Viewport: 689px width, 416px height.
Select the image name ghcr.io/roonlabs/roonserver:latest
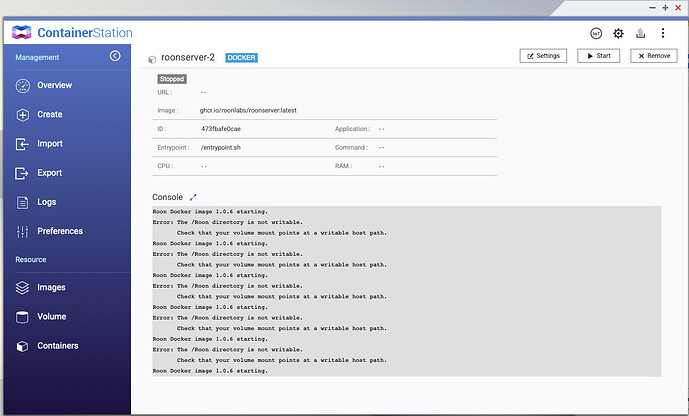coord(248,110)
